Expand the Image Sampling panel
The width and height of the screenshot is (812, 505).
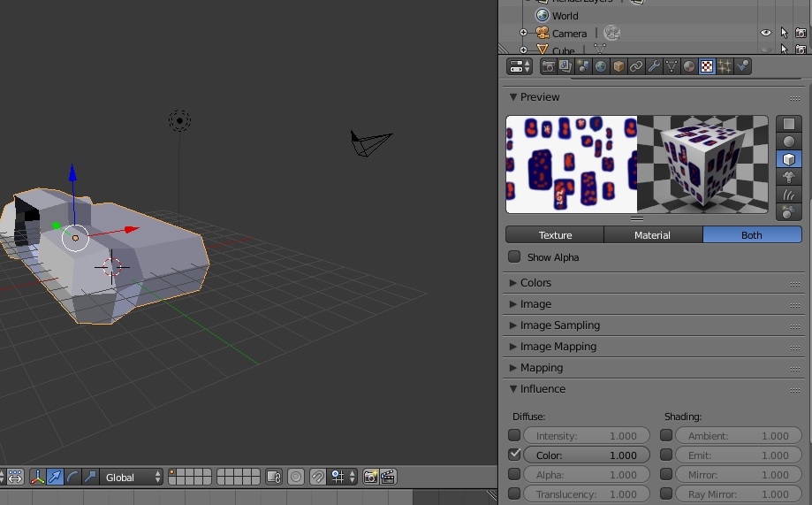[559, 325]
